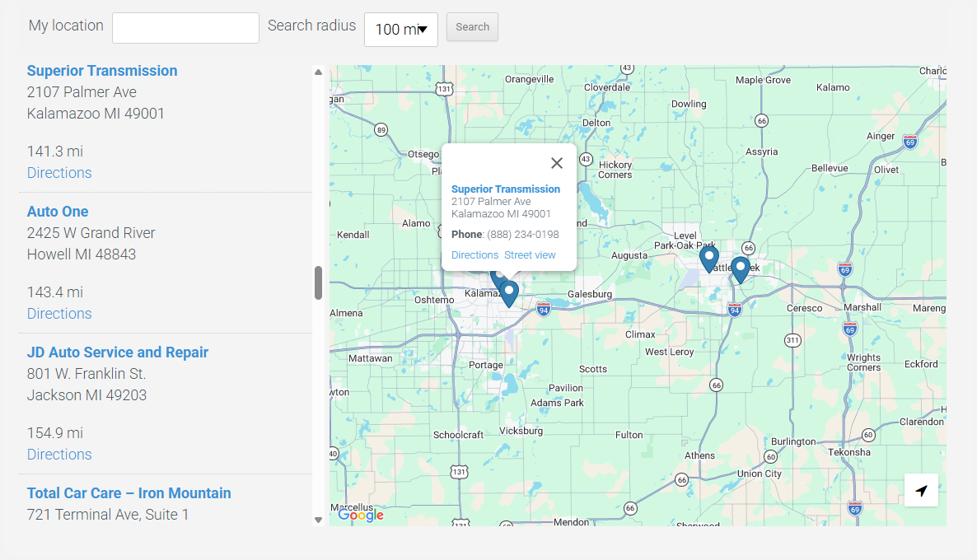The height and width of the screenshot is (560, 977).
Task: Open Street view in map popup
Action: [530, 255]
